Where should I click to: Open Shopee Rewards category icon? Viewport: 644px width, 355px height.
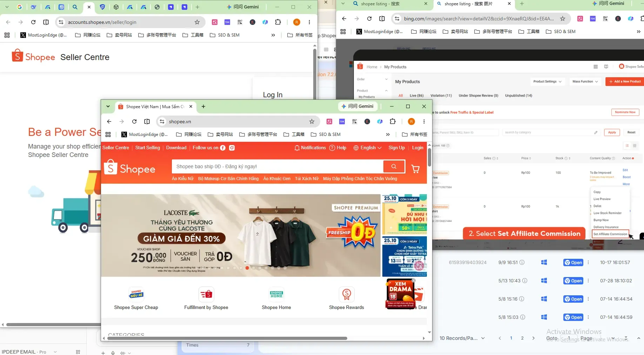pyautogui.click(x=347, y=294)
